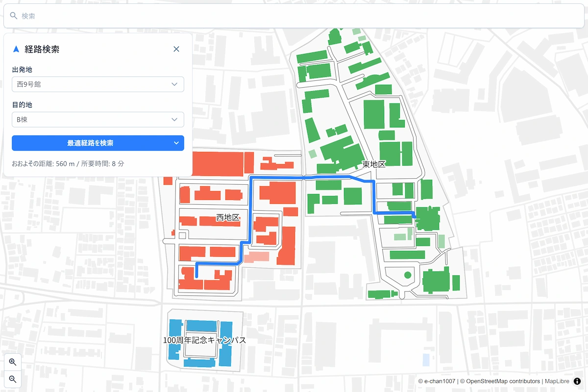
Task: Zoom in on the map
Action: click(13, 362)
